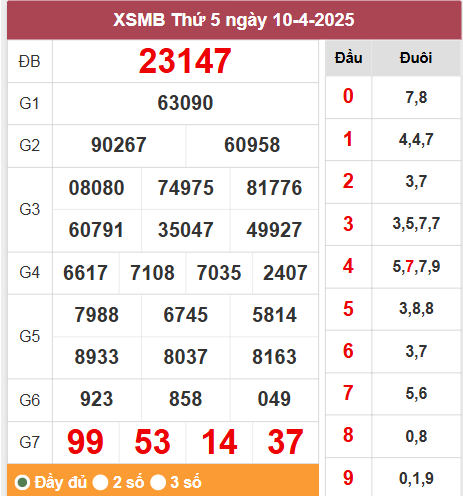The image size is (463, 496).
Task: Click G2 number 90267
Action: pyautogui.click(x=119, y=145)
